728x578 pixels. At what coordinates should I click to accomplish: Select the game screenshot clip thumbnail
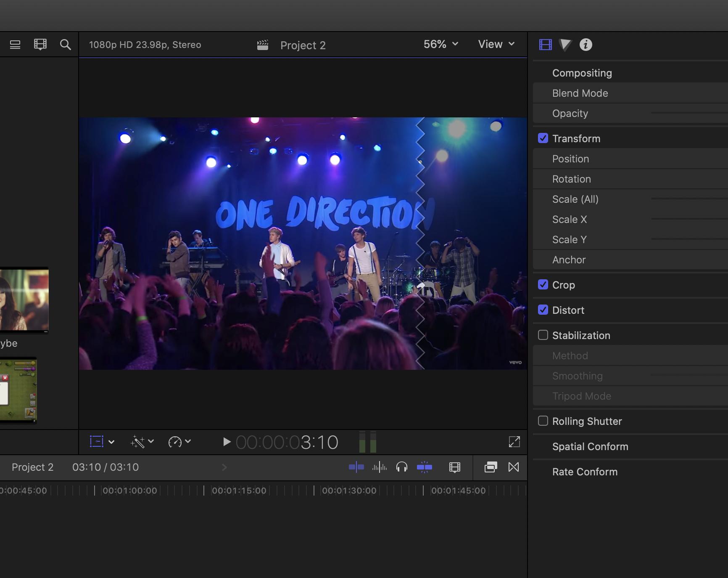point(18,390)
